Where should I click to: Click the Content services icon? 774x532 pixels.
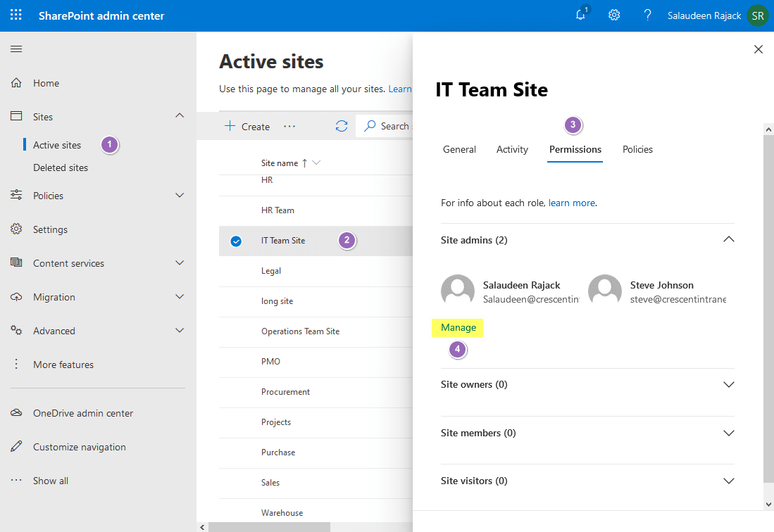coord(16,262)
